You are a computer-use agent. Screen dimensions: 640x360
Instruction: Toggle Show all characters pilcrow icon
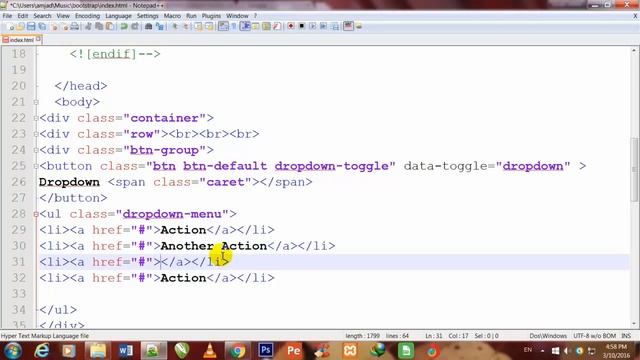[234, 27]
